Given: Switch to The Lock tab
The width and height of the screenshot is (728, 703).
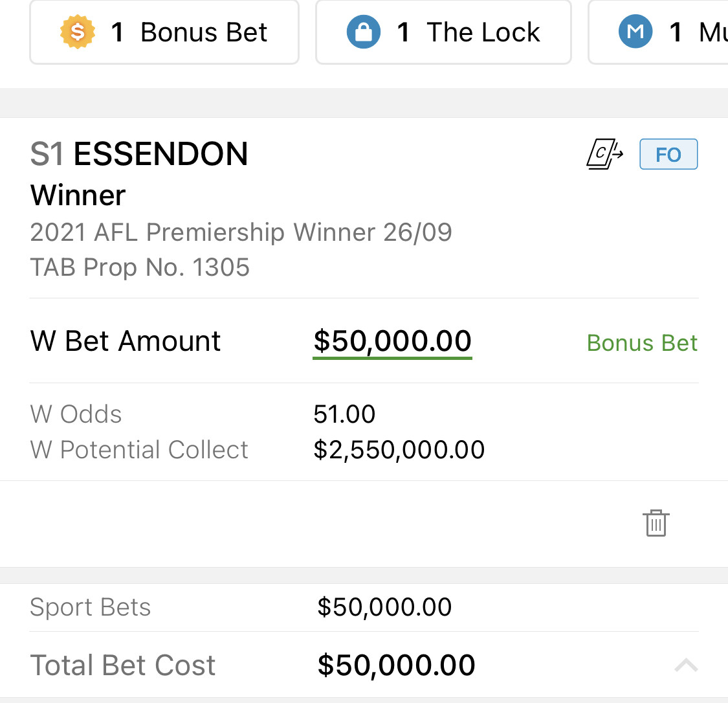Looking at the screenshot, I should (x=443, y=32).
